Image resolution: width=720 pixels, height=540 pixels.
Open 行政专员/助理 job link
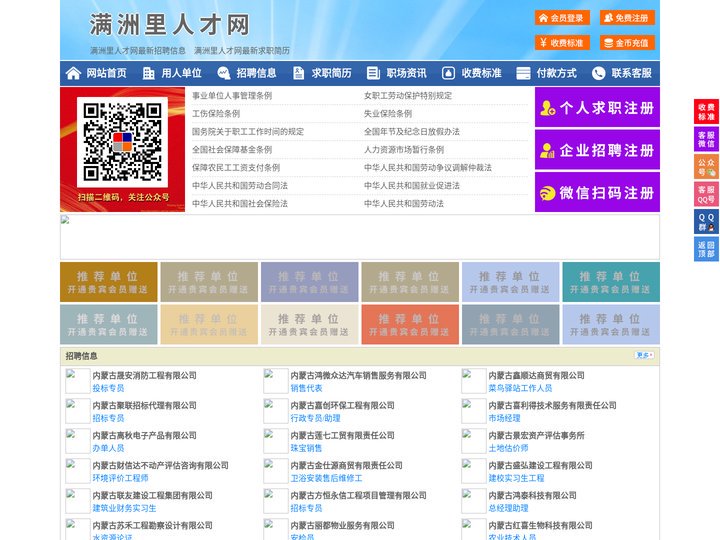click(315, 418)
